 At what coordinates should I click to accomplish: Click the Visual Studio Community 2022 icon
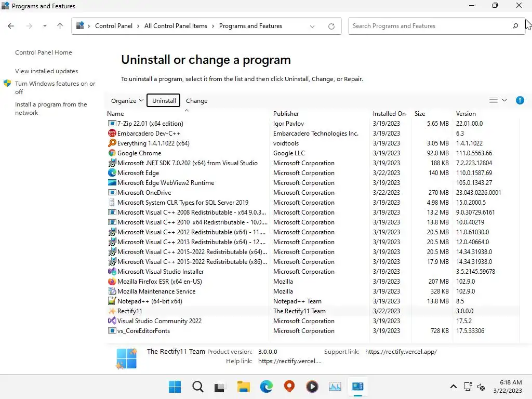coord(112,321)
